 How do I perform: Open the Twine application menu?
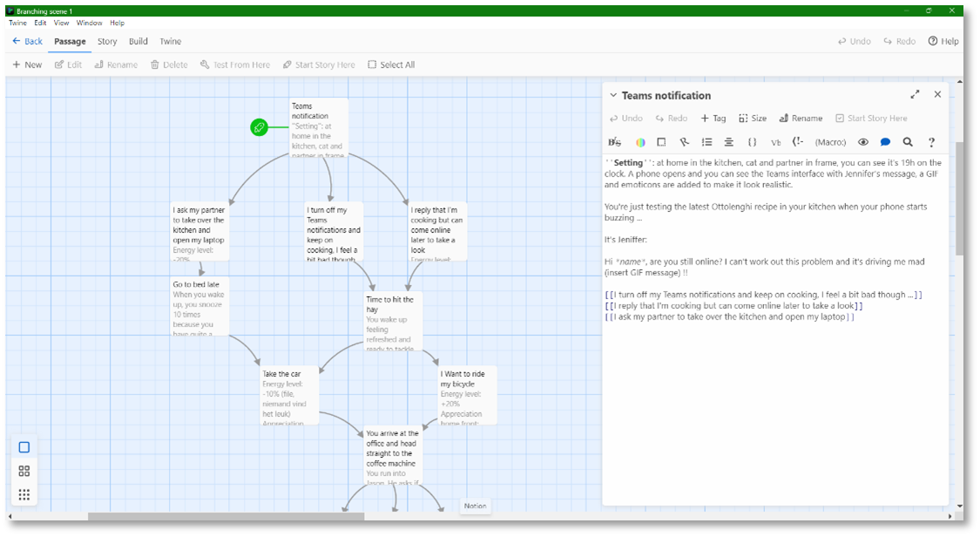coord(17,23)
